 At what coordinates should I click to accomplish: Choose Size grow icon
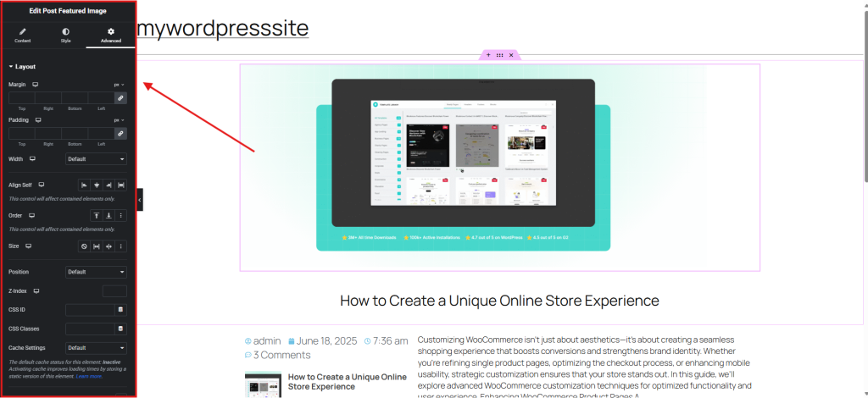click(x=96, y=246)
